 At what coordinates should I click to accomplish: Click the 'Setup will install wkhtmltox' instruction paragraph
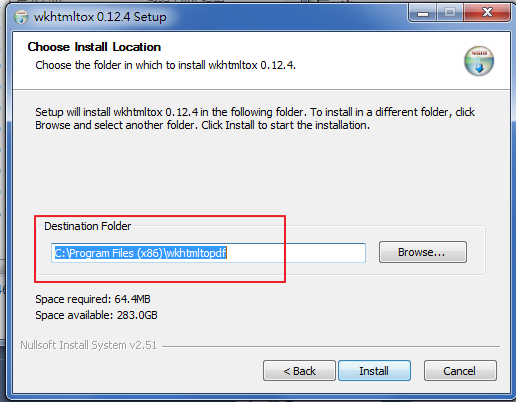click(x=255, y=119)
